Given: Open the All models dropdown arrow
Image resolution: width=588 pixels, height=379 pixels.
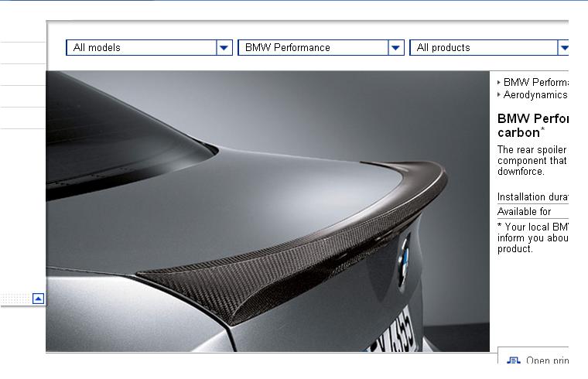Looking at the screenshot, I should (x=224, y=47).
